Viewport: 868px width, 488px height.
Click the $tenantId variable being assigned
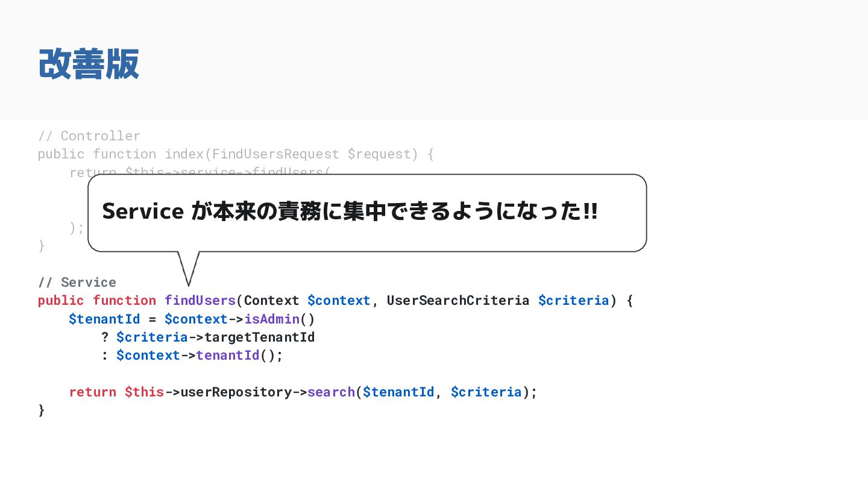[104, 319]
